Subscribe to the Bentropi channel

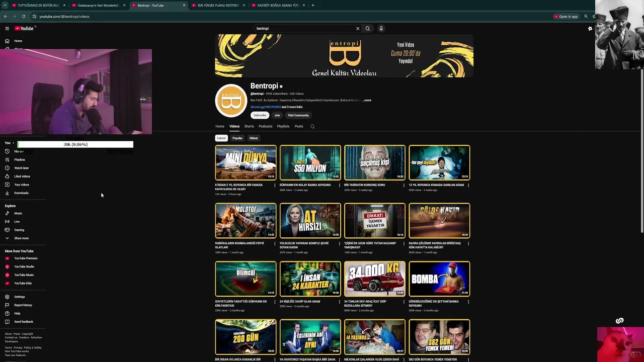(x=260, y=116)
